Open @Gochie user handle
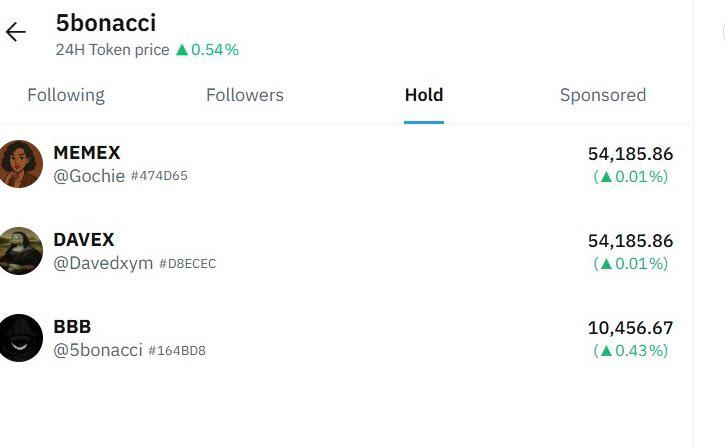This screenshot has height=447, width=725. [89, 176]
